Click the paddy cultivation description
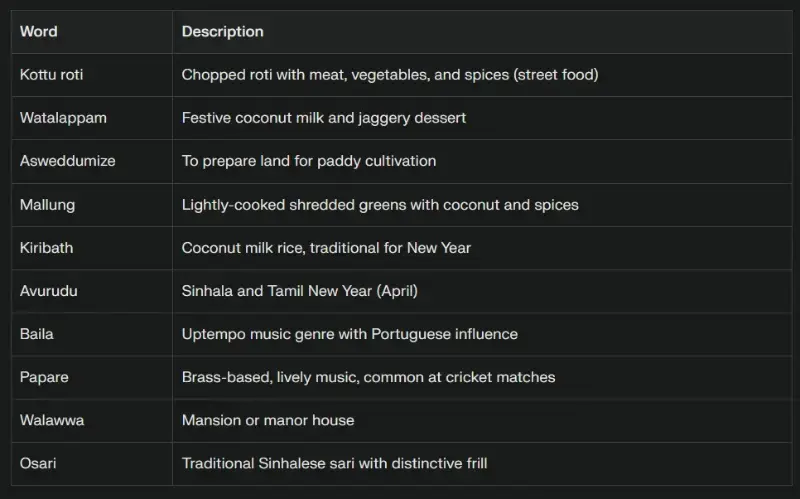This screenshot has width=800, height=499. [309, 161]
